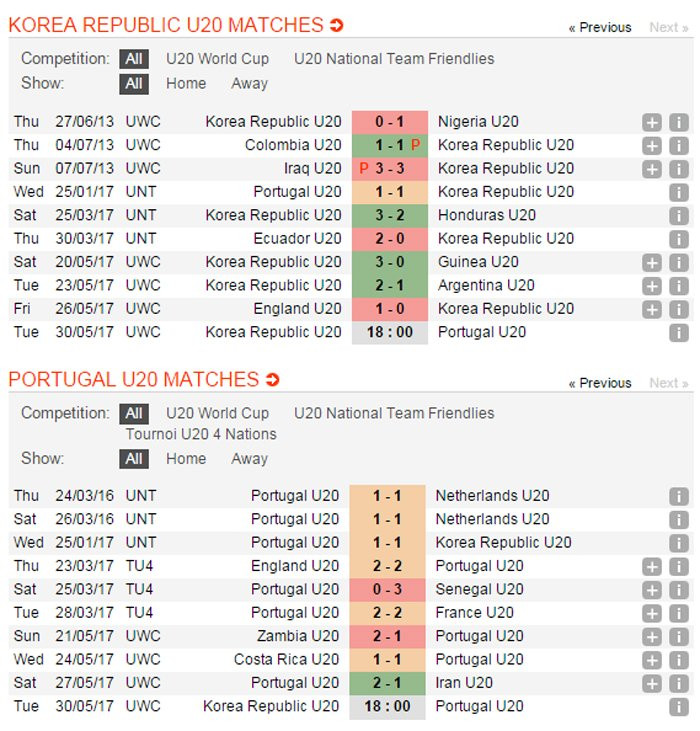Click the red arrow beside Portugal U20 Matches
The width and height of the screenshot is (700, 731).
(x=272, y=380)
